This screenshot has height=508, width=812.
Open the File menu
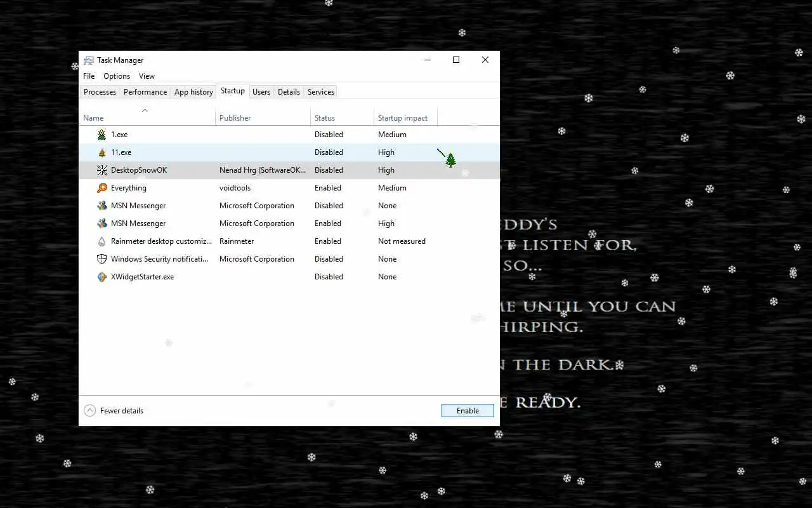[x=89, y=76]
